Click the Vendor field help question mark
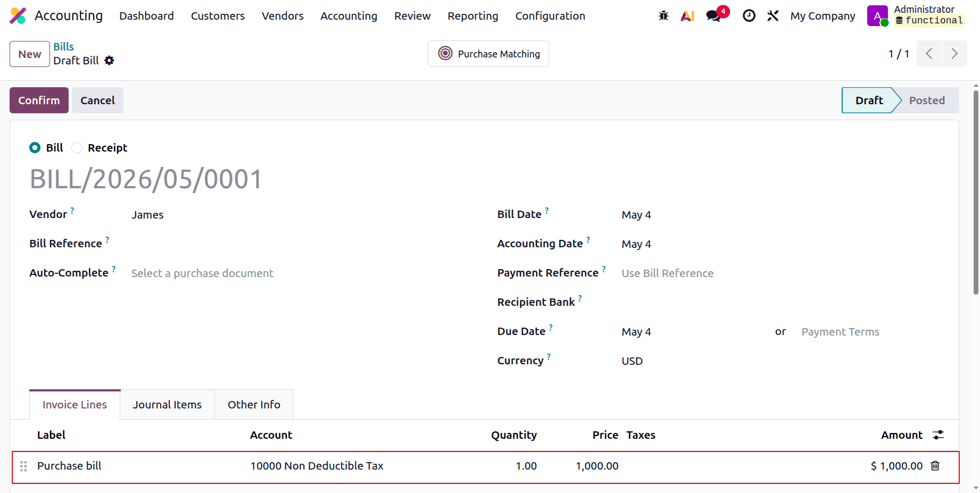Viewport: 980px width, 493px height. 72,211
